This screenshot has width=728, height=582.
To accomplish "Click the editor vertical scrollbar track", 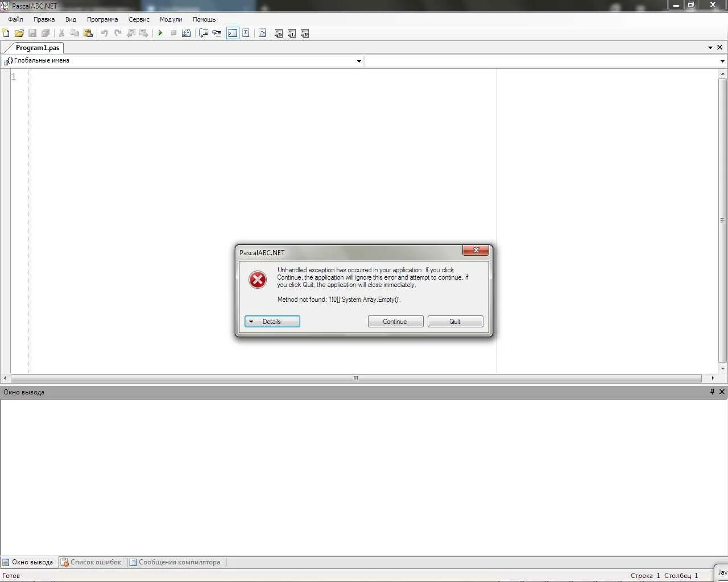I will click(x=723, y=221).
